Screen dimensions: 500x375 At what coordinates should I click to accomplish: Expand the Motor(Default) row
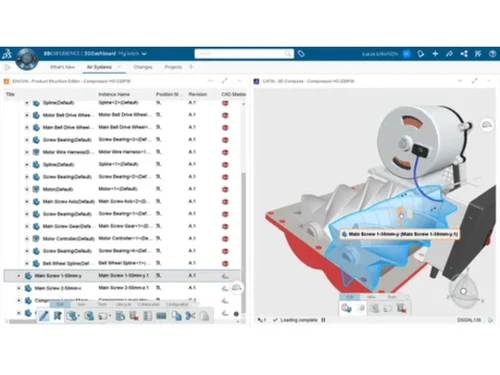tap(27, 189)
